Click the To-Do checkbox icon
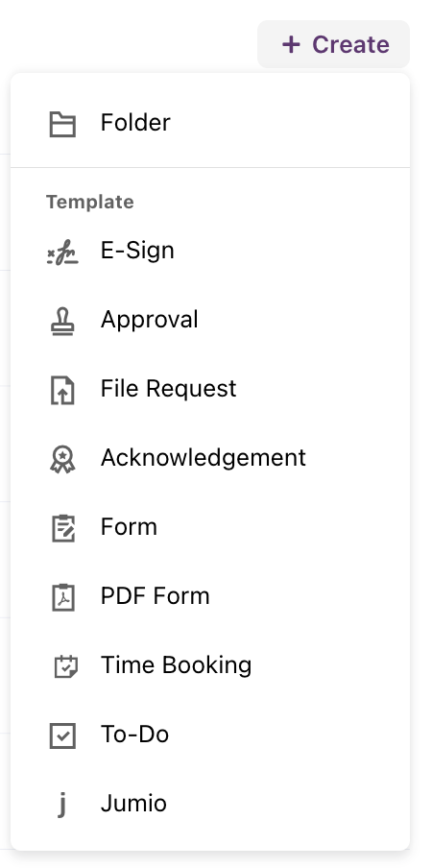The height and width of the screenshot is (868, 432). pyautogui.click(x=62, y=735)
